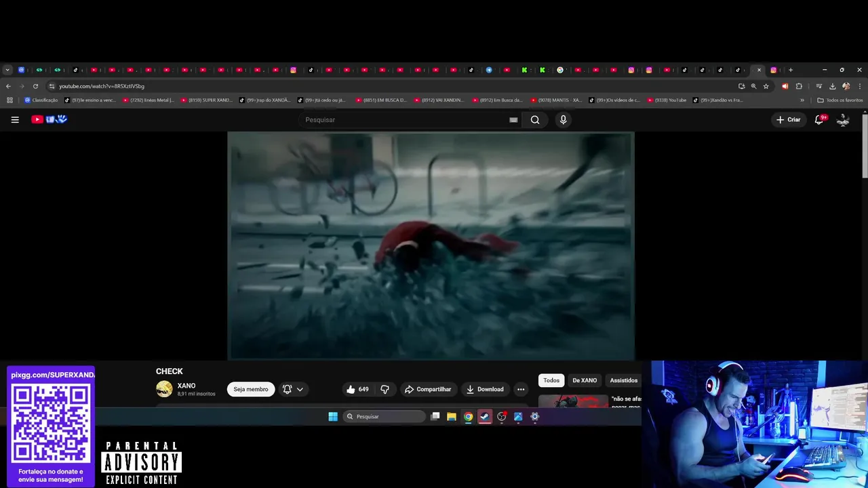The image size is (868, 488).
Task: Click the YouTube search magnifier button
Action: click(x=535, y=120)
